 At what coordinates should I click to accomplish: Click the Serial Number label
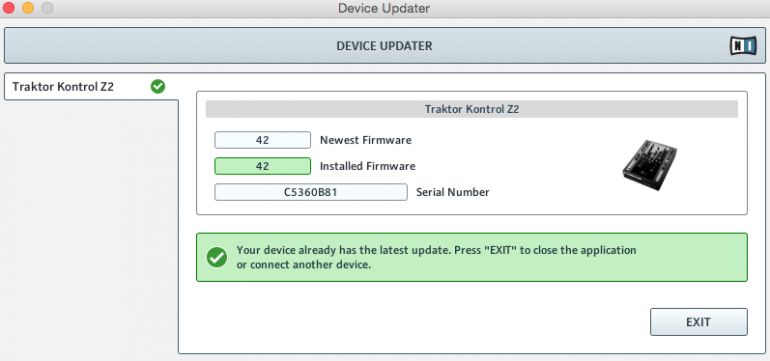[453, 193]
